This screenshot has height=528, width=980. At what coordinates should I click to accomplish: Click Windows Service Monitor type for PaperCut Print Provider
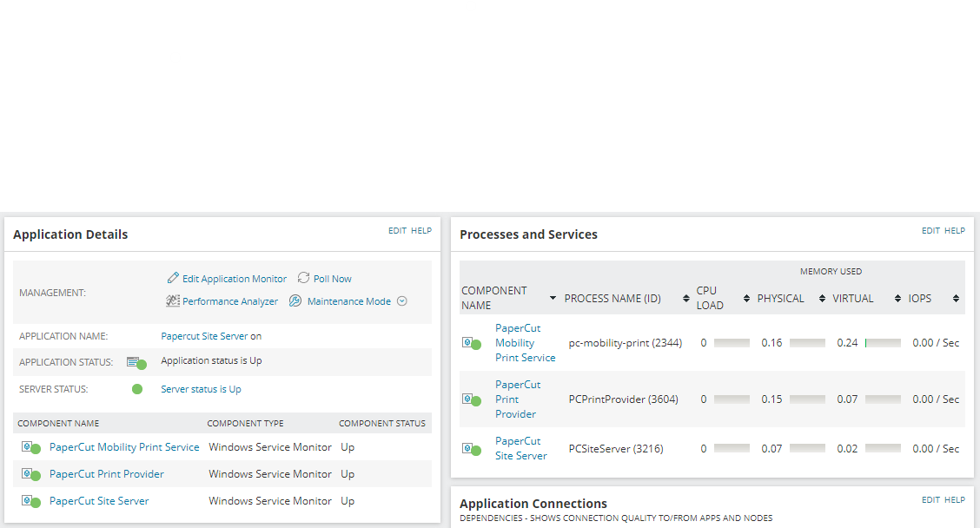click(x=270, y=474)
